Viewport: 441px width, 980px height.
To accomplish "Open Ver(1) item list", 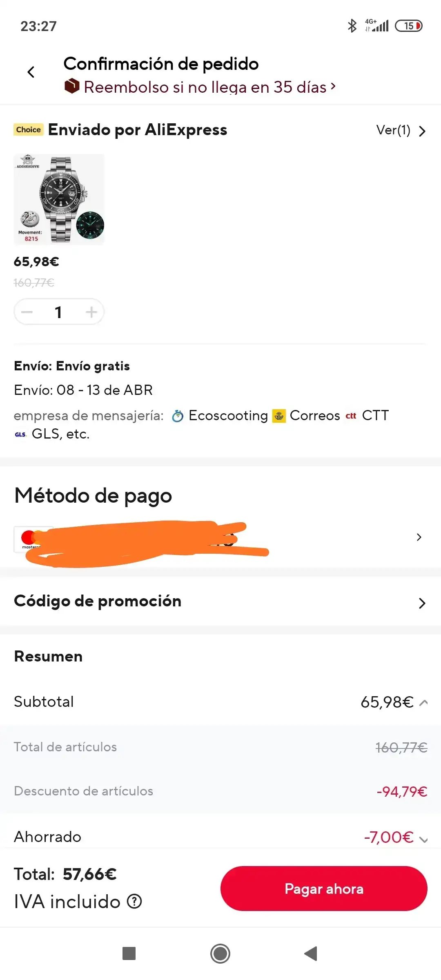I will pos(401,131).
